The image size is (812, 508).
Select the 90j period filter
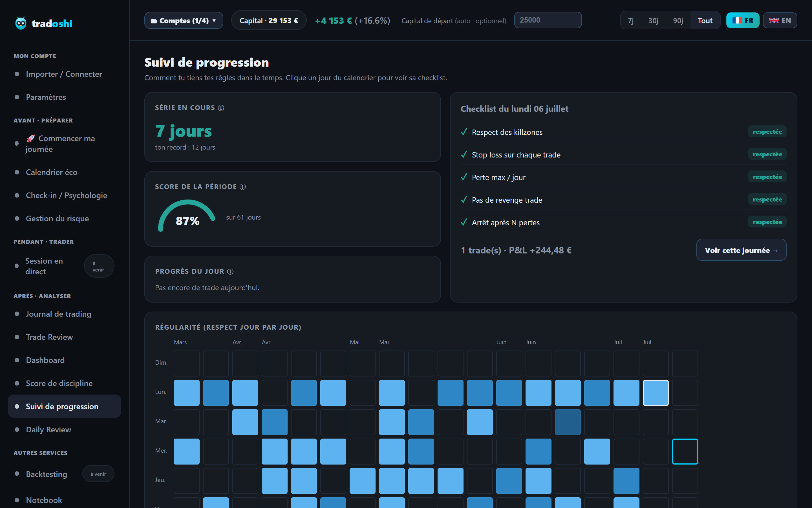[678, 21]
